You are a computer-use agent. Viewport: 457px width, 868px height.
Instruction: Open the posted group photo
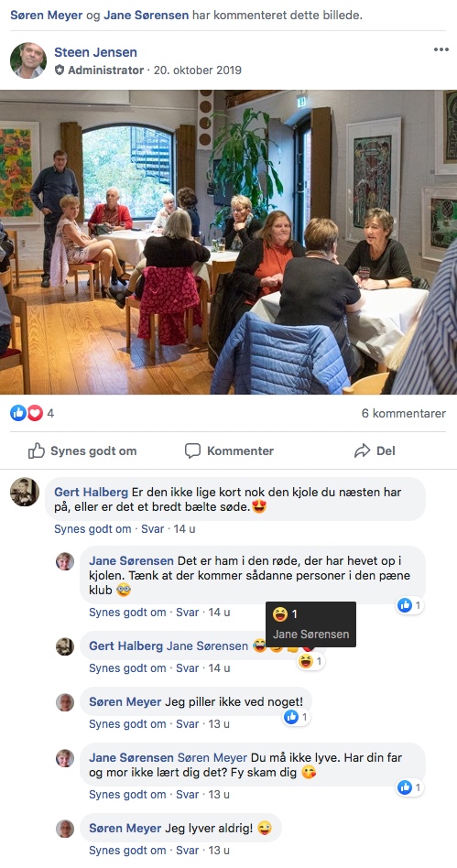pos(228,242)
